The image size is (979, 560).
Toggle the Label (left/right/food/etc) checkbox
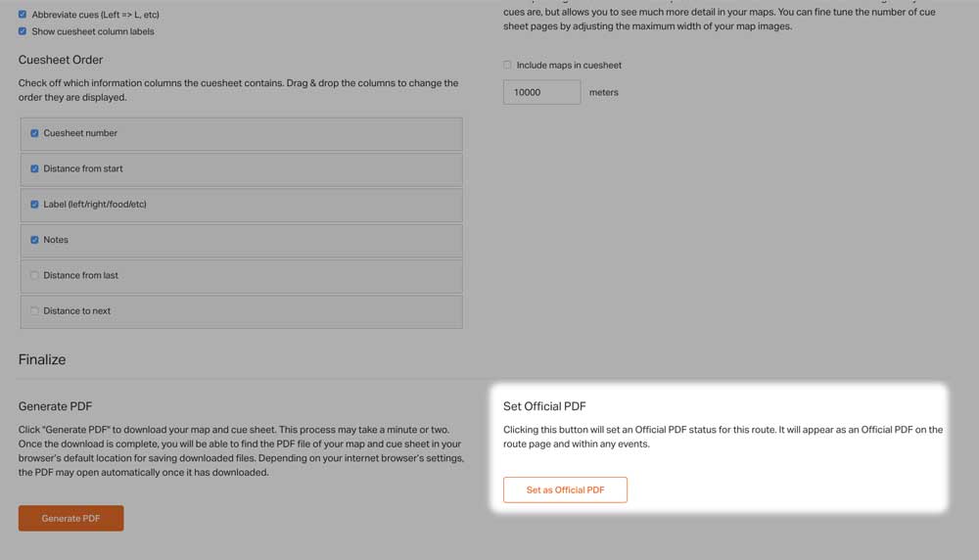click(34, 205)
